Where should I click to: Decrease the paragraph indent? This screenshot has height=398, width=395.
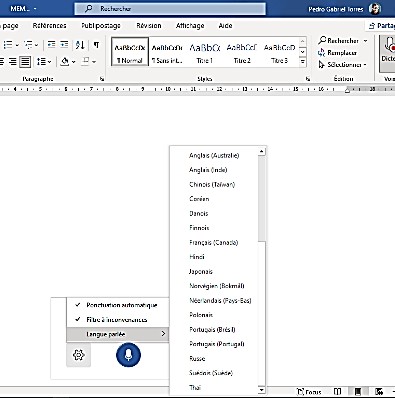click(51, 45)
